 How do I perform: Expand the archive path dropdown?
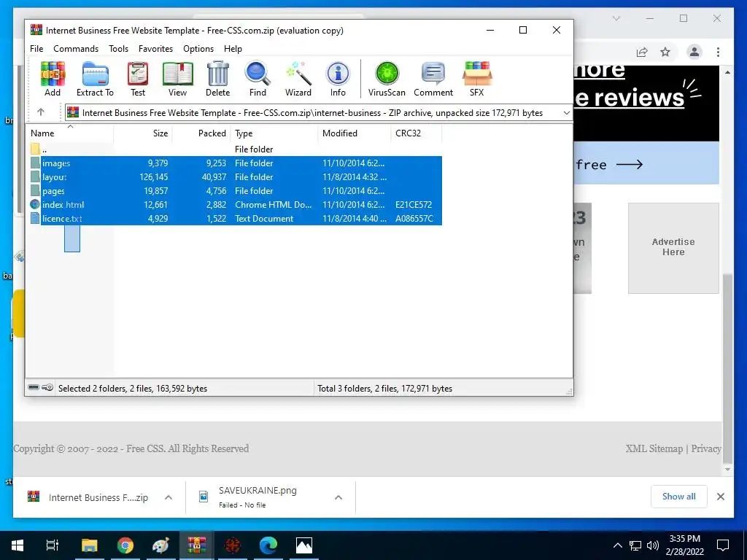pyautogui.click(x=566, y=113)
